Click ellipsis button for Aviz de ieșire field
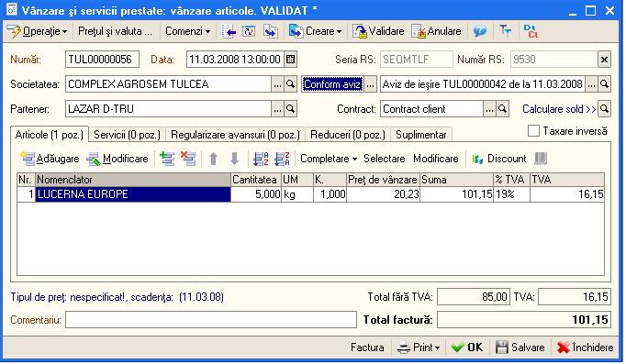This screenshot has height=364, width=626. point(591,84)
